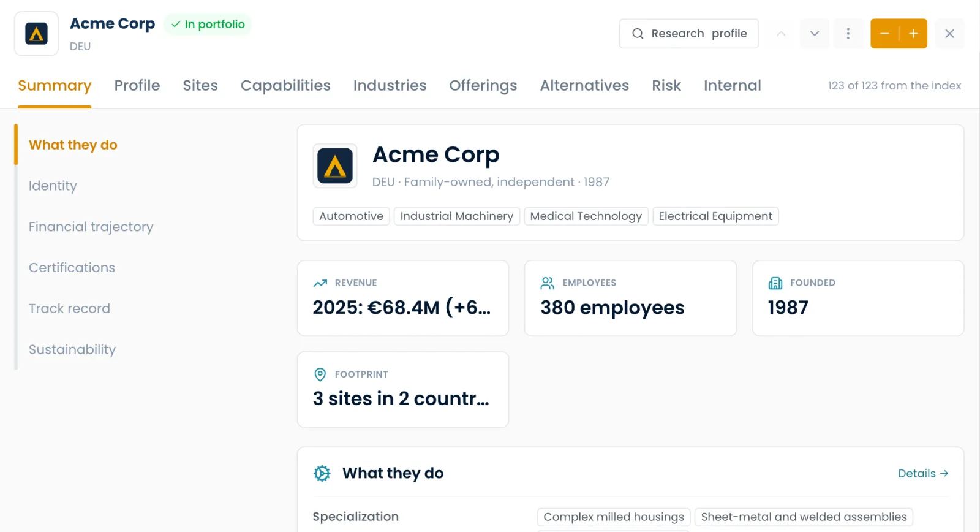The image size is (980, 532).
Task: Open the Capabilities tab
Action: tap(285, 86)
